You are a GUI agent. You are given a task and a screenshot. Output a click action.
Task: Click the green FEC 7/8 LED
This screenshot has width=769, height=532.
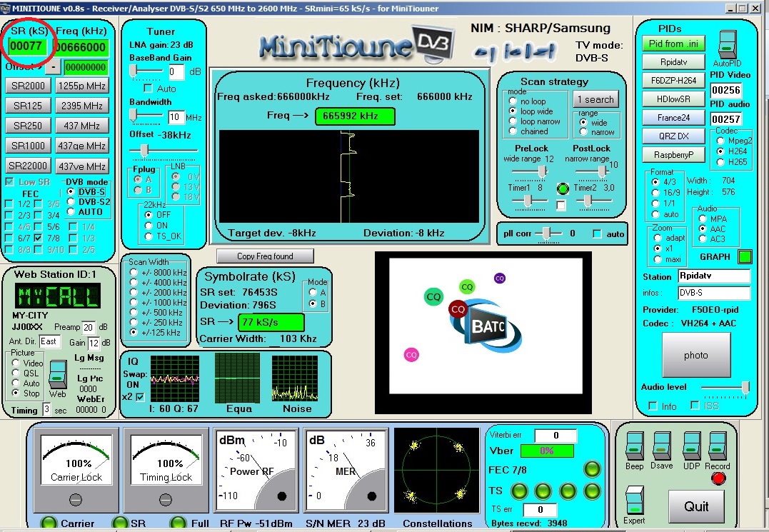click(592, 468)
